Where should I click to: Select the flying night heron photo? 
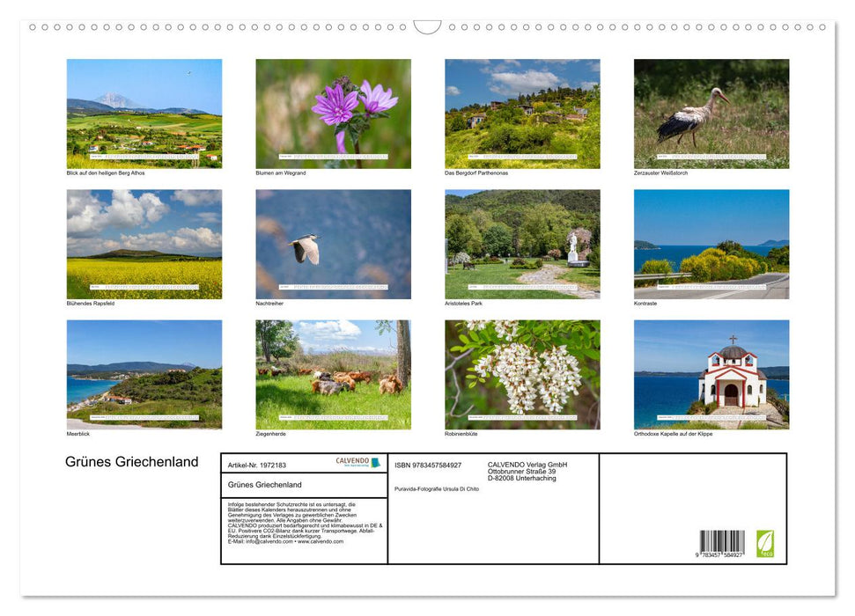(333, 244)
